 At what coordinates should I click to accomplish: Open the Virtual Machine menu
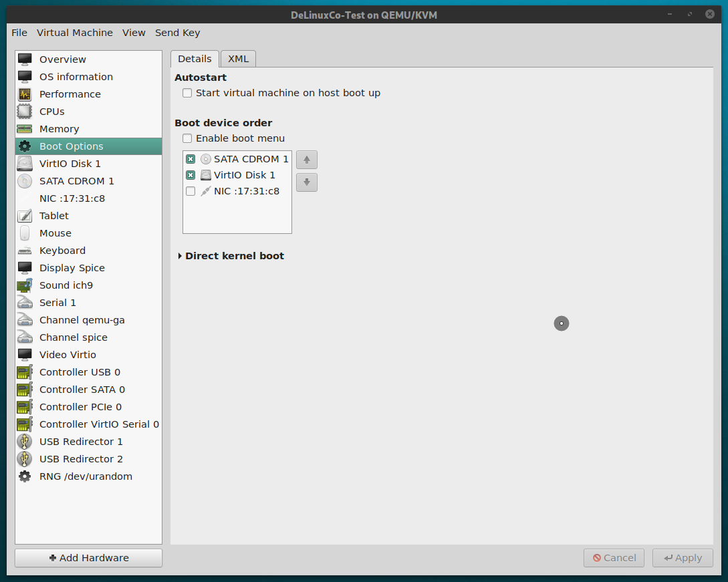click(75, 33)
